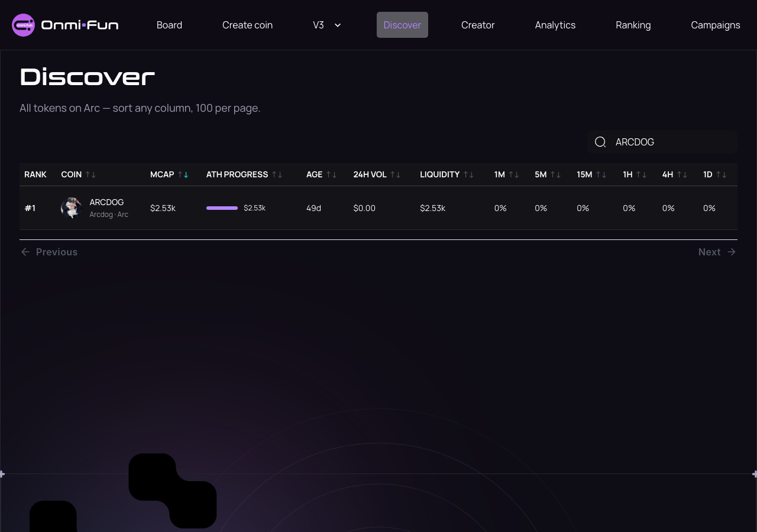
Task: Click the Next page button
Action: pyautogui.click(x=717, y=252)
